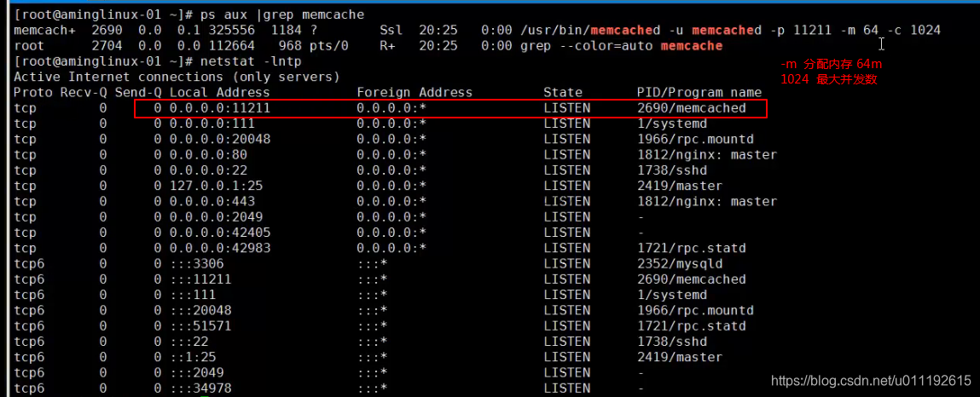Click the 'Send-Q' column header

[138, 92]
